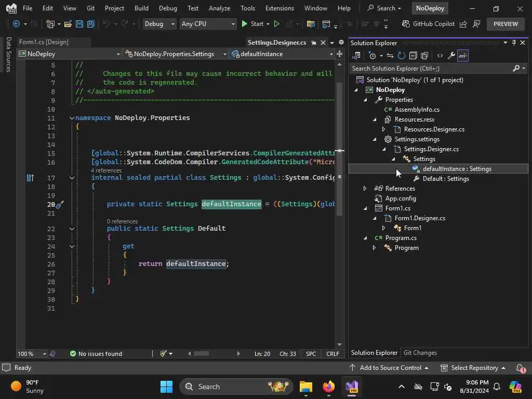Screen dimensions: 532x399
Task: Click Select Repository in status bar
Action: (x=473, y=368)
